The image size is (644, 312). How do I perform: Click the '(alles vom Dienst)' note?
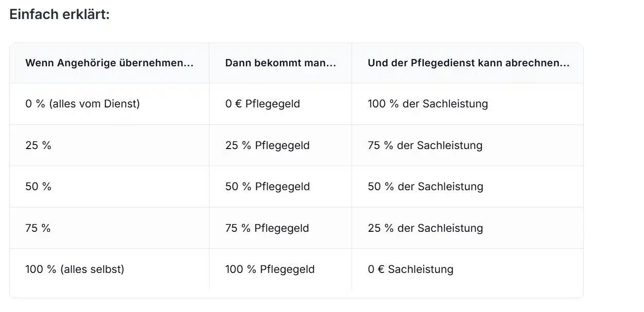pyautogui.click(x=95, y=104)
